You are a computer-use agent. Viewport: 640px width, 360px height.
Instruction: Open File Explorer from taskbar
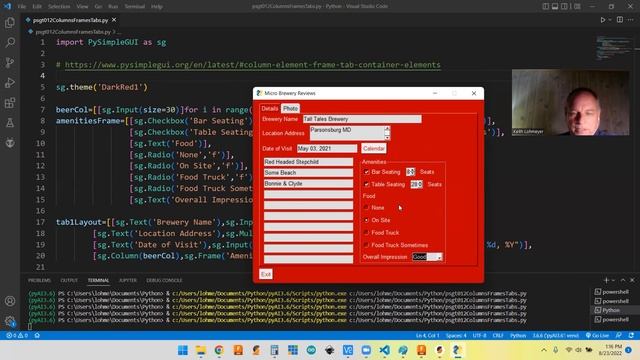tap(201, 350)
